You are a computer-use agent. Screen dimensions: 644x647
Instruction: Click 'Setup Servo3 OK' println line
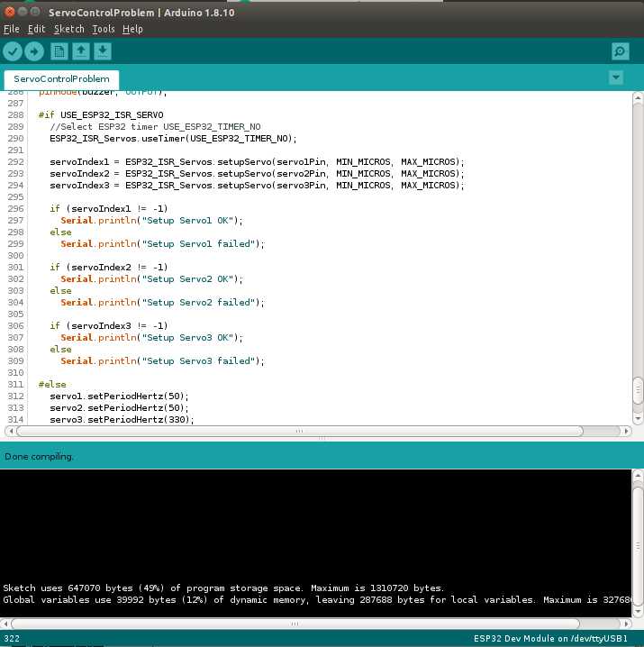coord(152,338)
